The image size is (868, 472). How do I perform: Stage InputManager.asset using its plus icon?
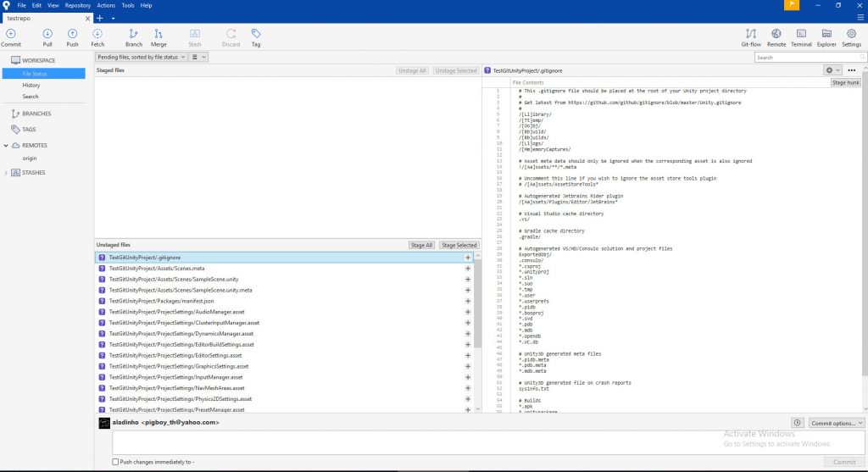[x=468, y=377]
